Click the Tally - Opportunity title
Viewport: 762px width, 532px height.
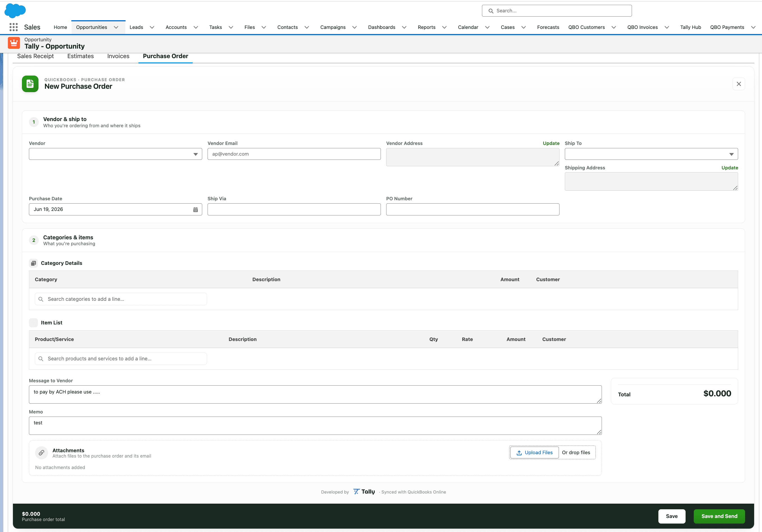(54, 46)
